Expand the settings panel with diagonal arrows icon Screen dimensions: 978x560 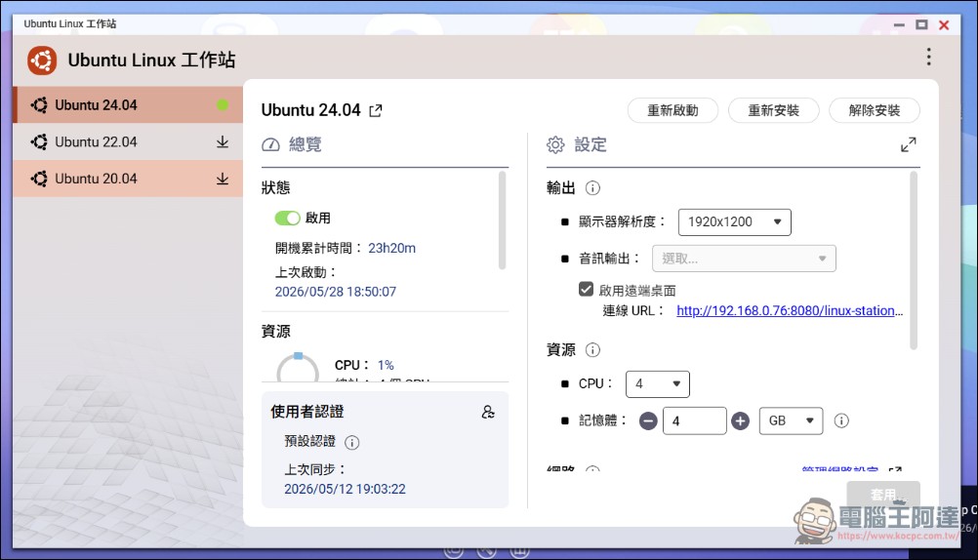908,144
